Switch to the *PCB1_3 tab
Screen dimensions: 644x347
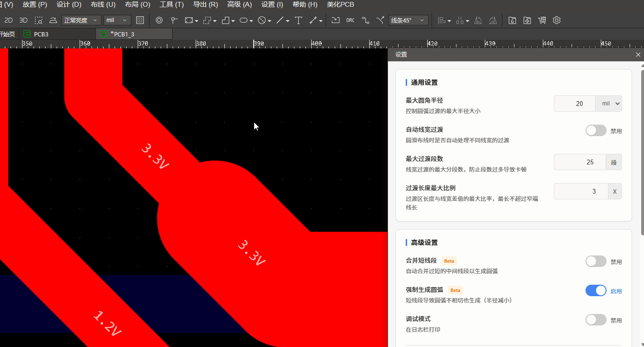click(x=134, y=34)
